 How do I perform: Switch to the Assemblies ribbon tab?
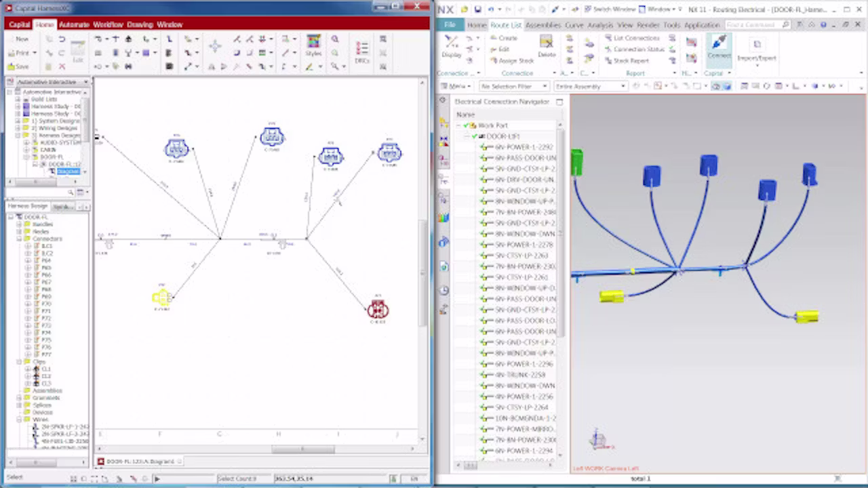pyautogui.click(x=543, y=25)
